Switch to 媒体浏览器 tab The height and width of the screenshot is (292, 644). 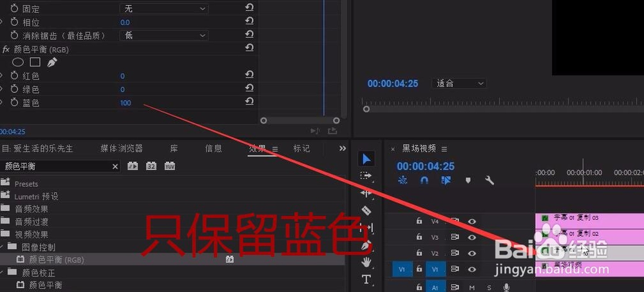(x=122, y=148)
